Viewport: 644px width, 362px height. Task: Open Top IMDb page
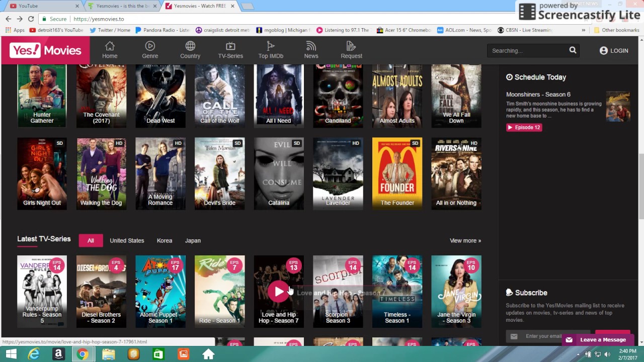pos(271,50)
